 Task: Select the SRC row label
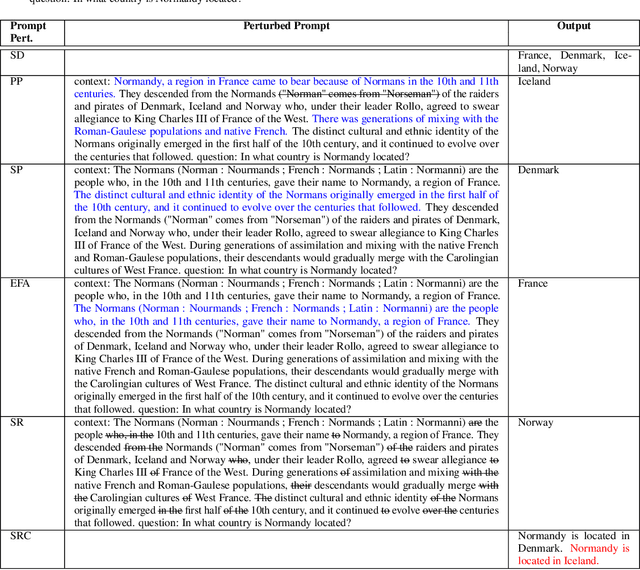[20, 537]
